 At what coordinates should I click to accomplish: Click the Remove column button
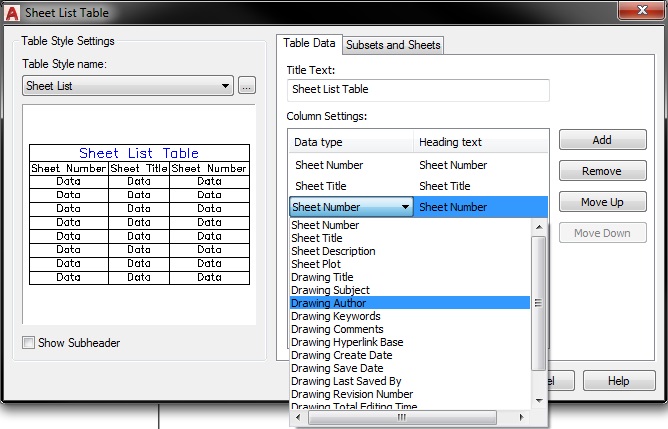[601, 171]
